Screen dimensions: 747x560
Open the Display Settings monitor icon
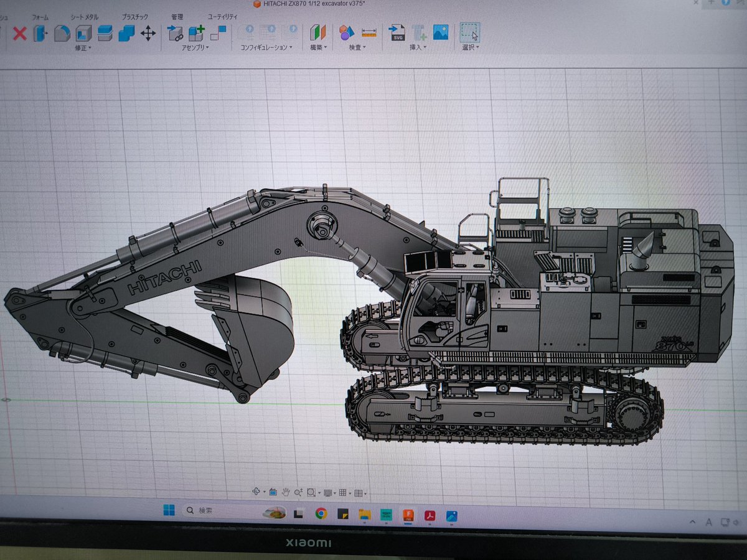pos(327,493)
